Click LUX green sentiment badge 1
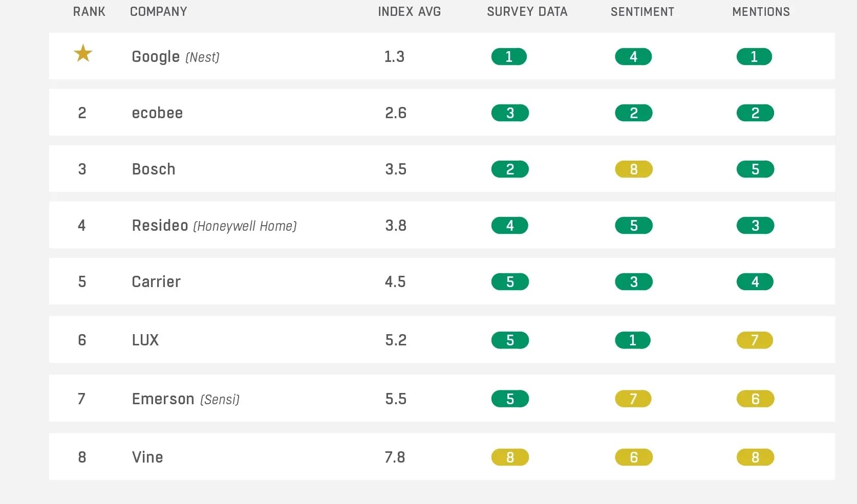The image size is (857, 504). (633, 340)
